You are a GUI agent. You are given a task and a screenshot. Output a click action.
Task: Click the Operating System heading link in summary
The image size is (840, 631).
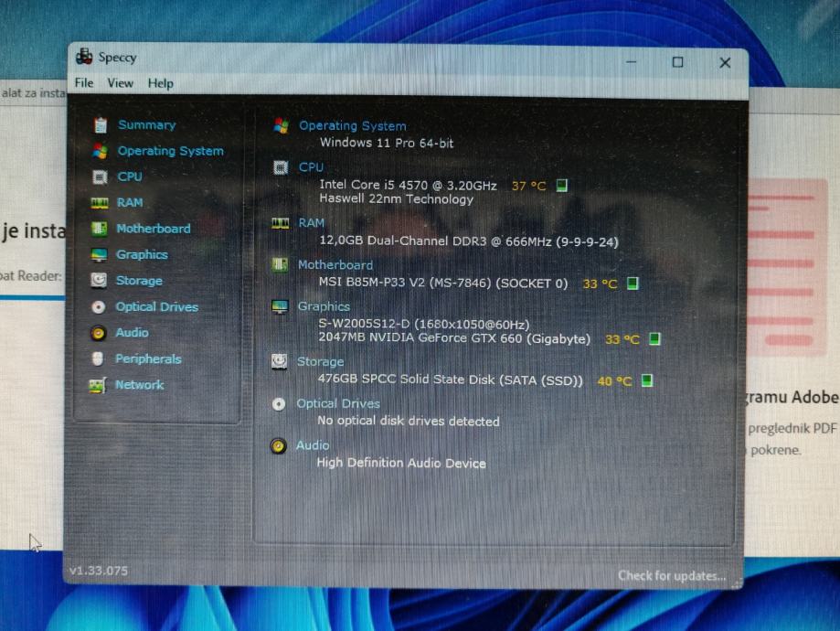353,126
